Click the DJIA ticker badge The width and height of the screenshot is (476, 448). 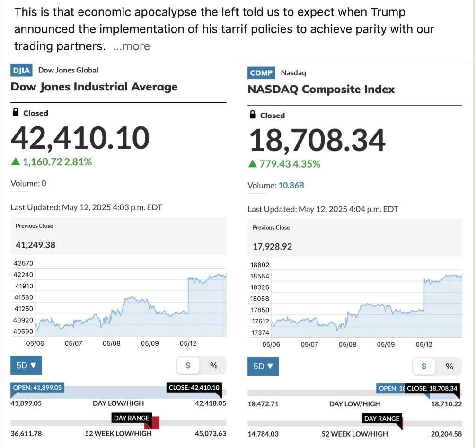pyautogui.click(x=21, y=71)
